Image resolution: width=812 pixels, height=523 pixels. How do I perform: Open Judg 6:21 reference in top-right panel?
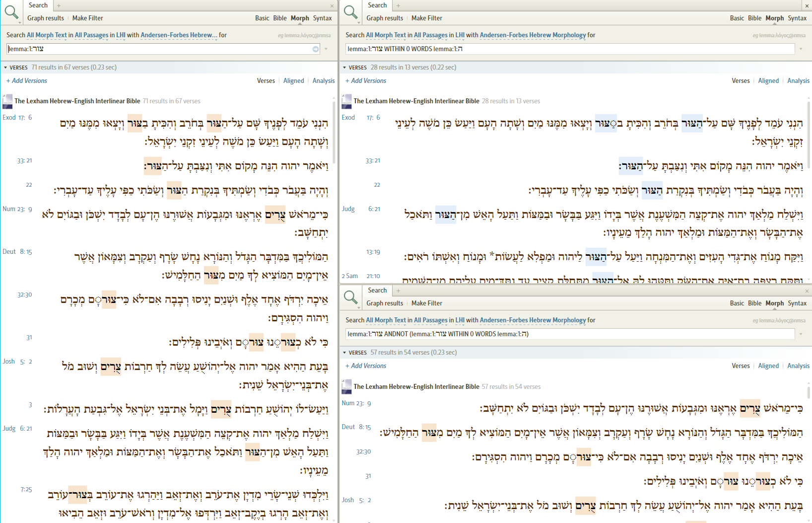[x=361, y=209]
